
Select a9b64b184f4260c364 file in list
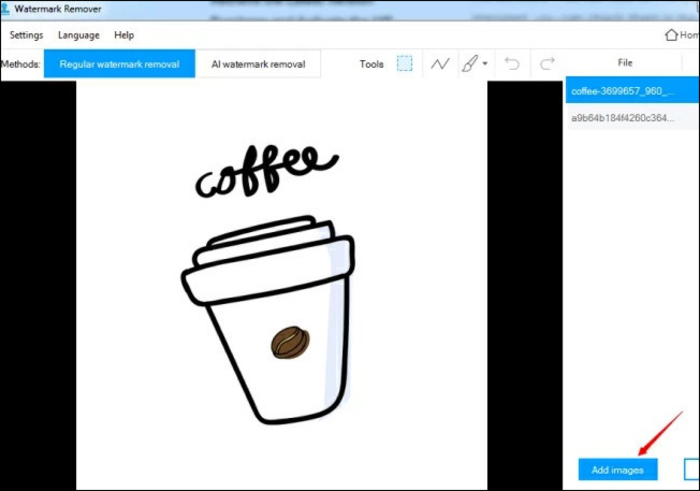[632, 118]
